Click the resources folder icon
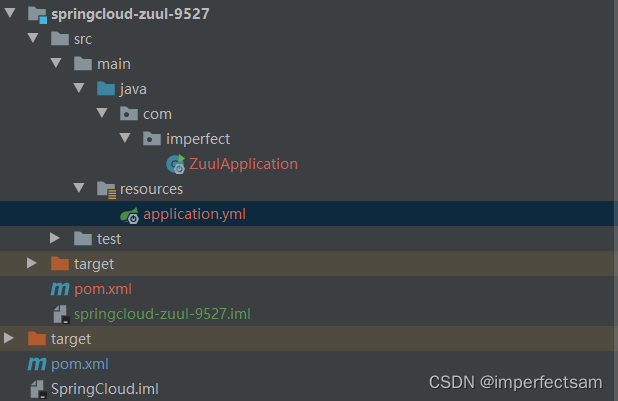 pos(106,190)
